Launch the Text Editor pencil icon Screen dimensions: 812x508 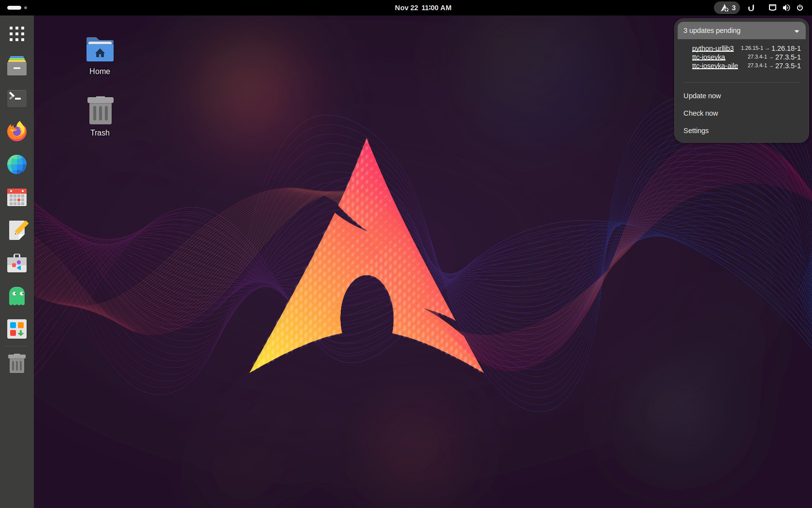click(18, 230)
